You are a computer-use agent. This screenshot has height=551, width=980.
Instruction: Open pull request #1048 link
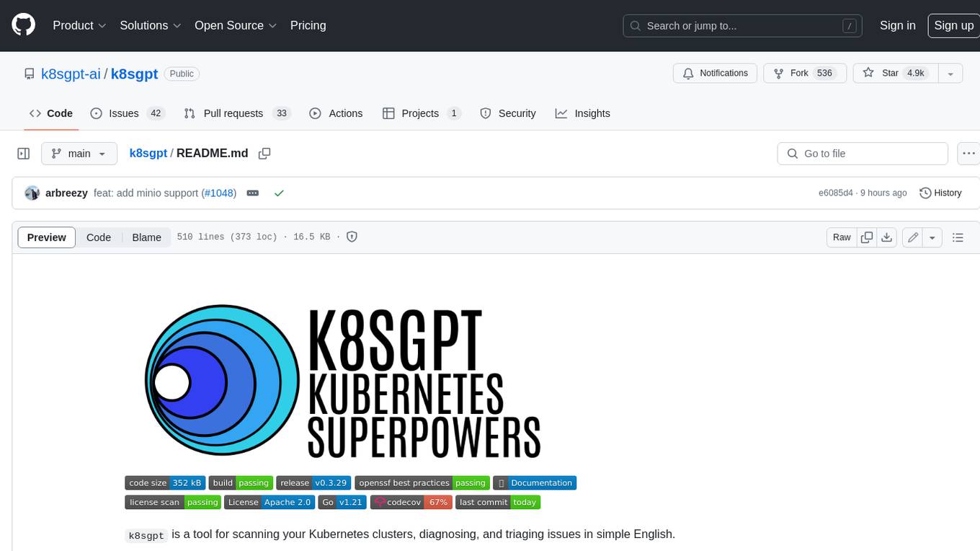click(219, 193)
